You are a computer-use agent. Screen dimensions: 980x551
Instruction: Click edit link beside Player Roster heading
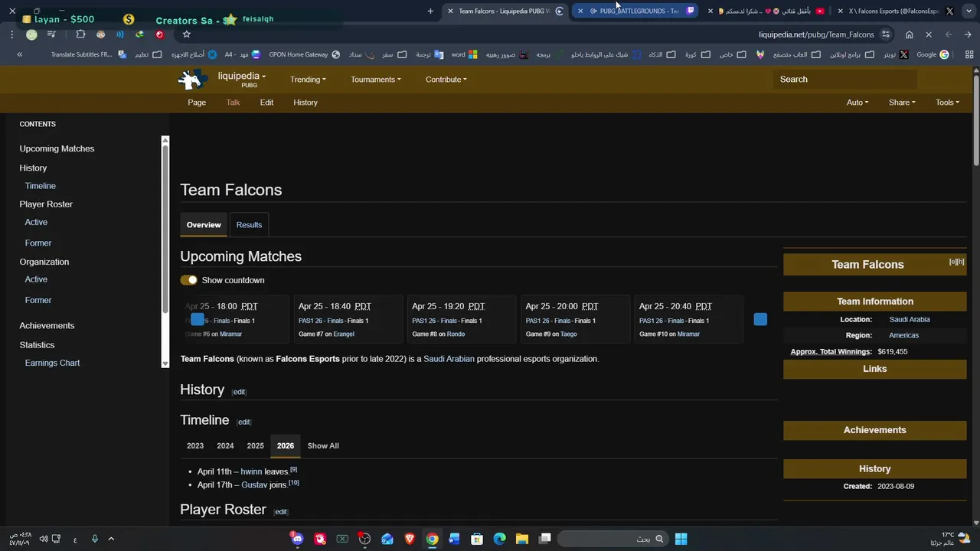pos(281,512)
